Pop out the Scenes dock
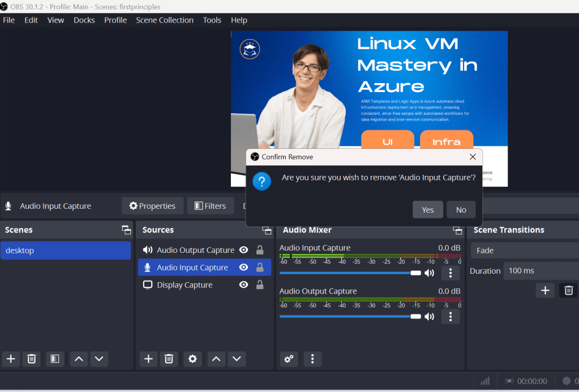This screenshot has height=392, width=579. coord(126,230)
